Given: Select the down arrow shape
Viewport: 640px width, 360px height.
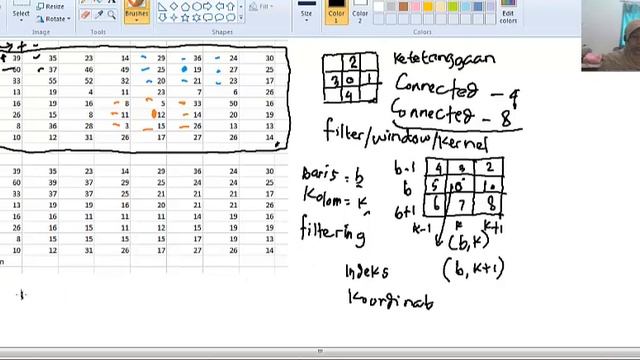Looking at the screenshot, I should [x=162, y=18].
